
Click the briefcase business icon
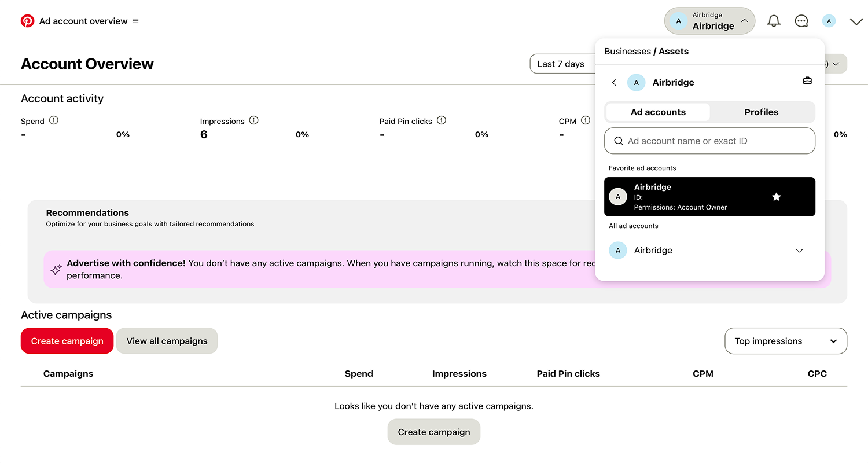click(807, 81)
